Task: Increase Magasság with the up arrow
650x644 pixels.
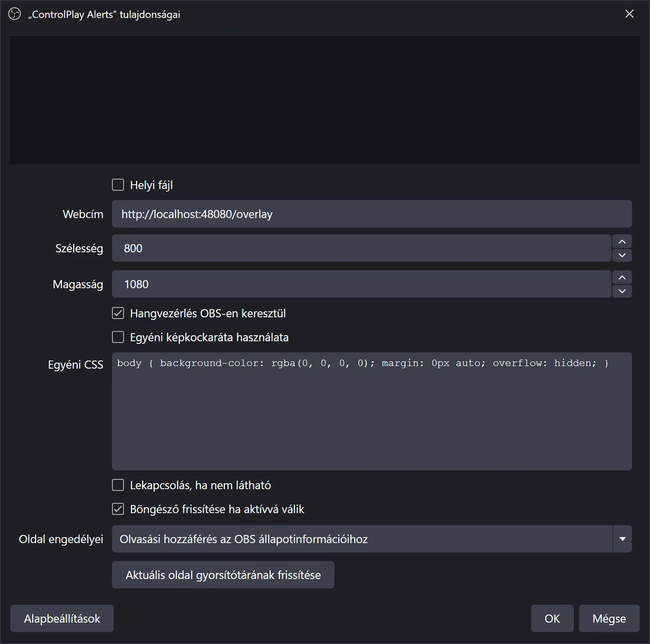Action: pyautogui.click(x=622, y=277)
